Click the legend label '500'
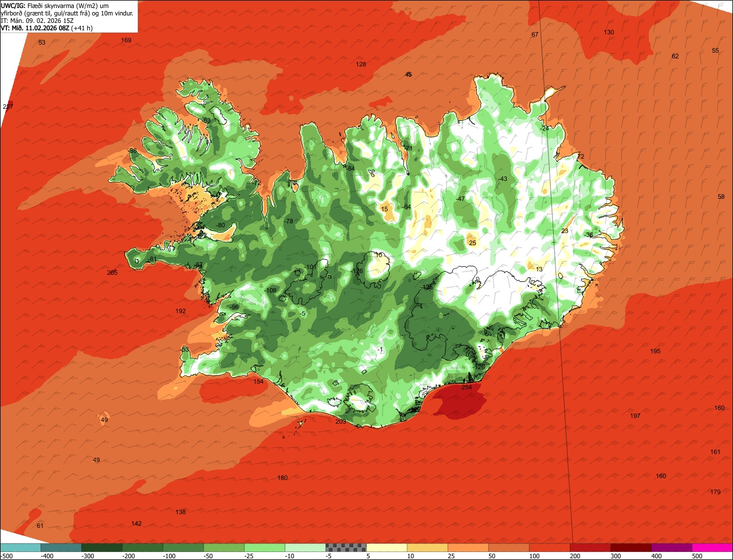733x560 pixels. pyautogui.click(x=697, y=556)
